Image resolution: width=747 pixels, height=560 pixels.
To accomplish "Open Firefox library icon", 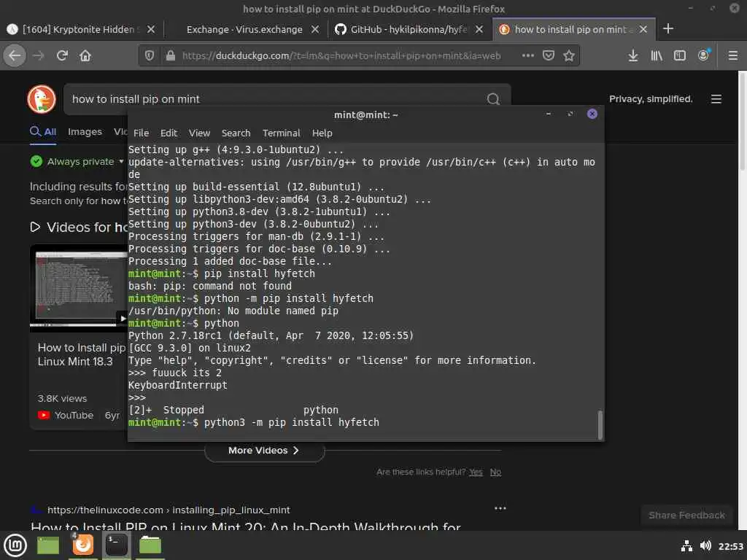I will pyautogui.click(x=657, y=55).
